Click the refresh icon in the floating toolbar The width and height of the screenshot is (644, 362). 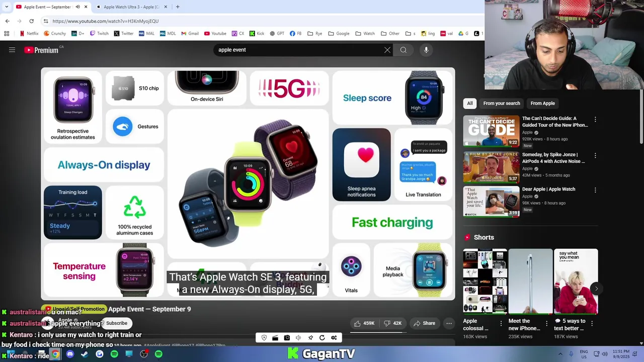click(322, 338)
